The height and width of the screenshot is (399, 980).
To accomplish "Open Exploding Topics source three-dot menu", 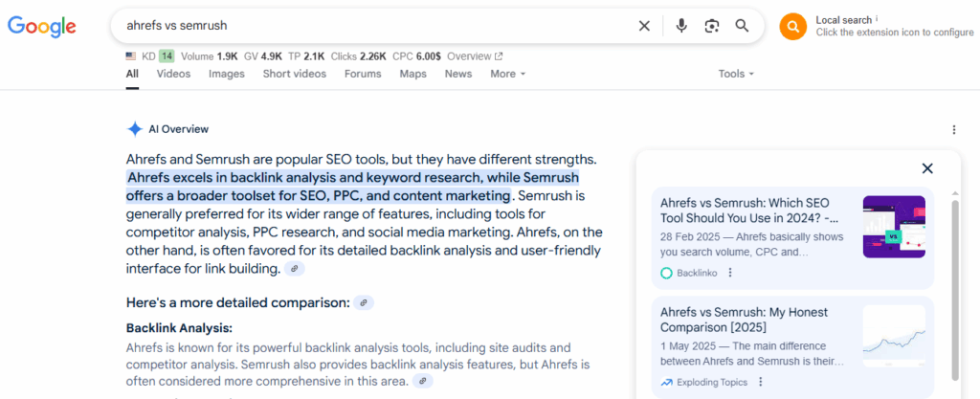I will 761,382.
